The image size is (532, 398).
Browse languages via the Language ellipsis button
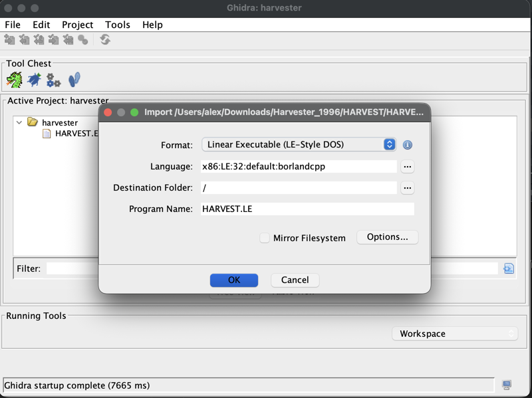408,167
